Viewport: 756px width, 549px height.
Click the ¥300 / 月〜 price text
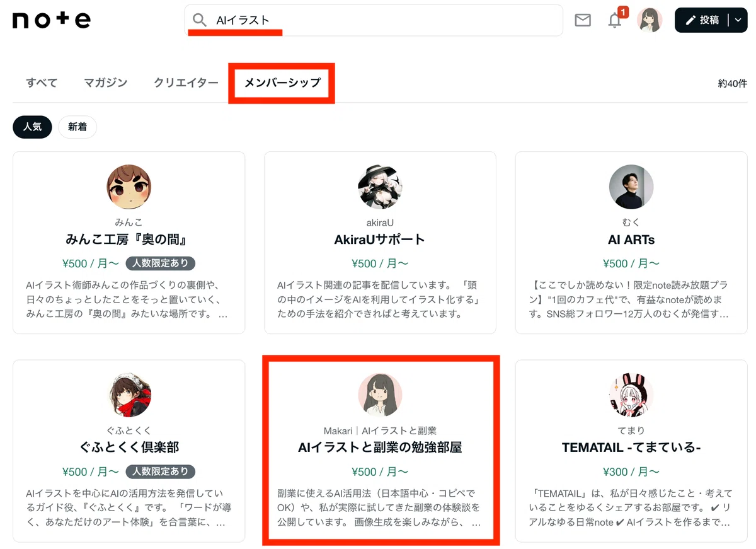(x=631, y=471)
